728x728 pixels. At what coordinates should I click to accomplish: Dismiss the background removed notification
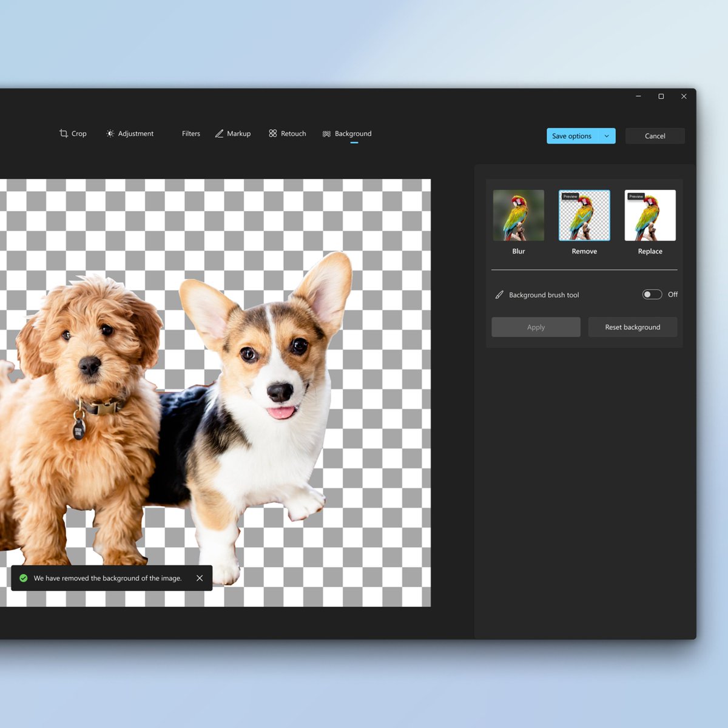[200, 578]
